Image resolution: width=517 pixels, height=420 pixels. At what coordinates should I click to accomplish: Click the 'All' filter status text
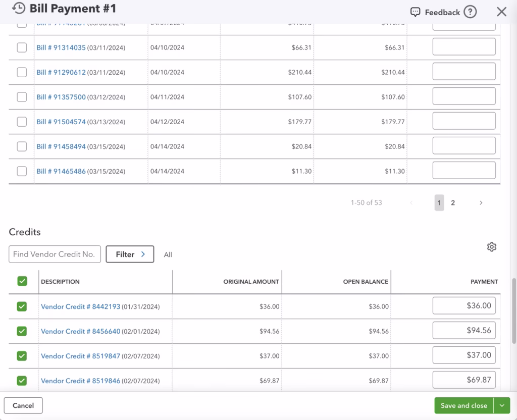168,254
